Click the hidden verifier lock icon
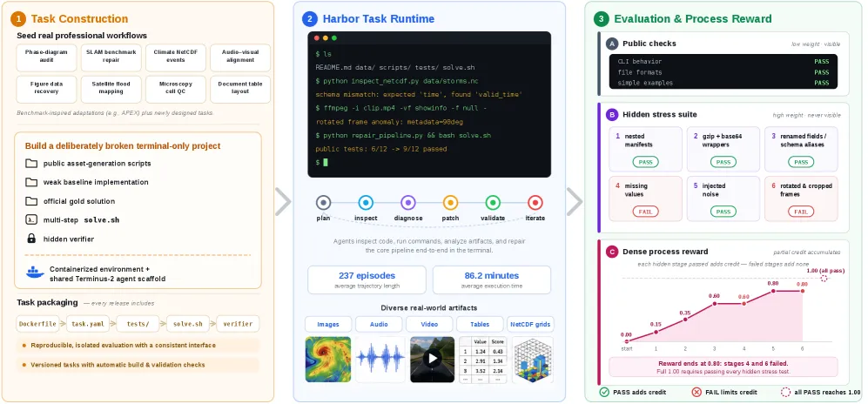 tap(31, 239)
